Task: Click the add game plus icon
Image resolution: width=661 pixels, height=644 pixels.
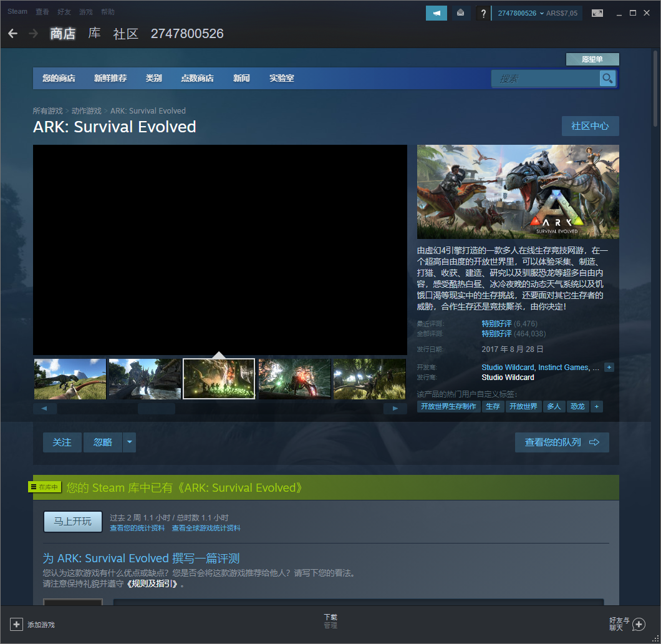Action: click(16, 624)
